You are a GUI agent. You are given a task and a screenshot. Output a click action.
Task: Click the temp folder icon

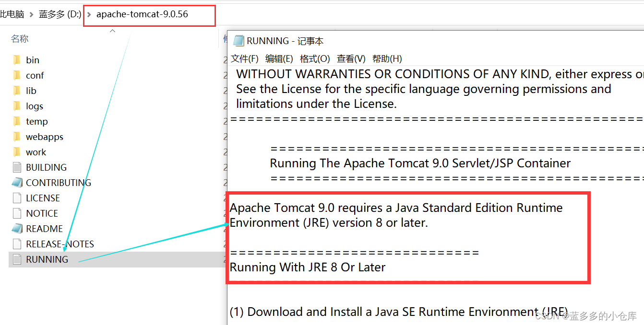pos(17,121)
